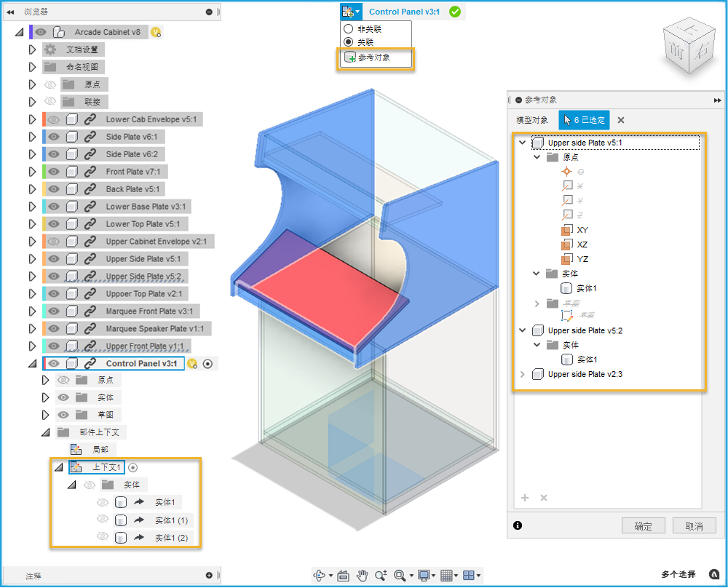Click link icon of Back Plate v5:1
This screenshot has width=728, height=588.
[x=90, y=189]
